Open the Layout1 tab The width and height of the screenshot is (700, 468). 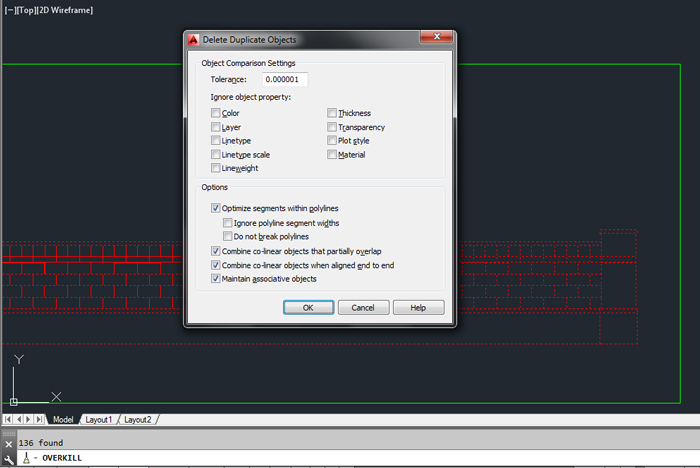tap(98, 420)
